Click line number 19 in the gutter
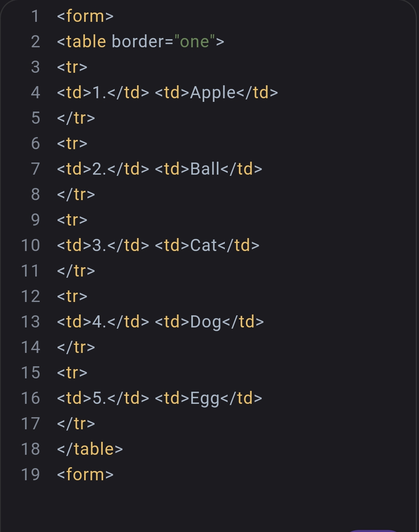 point(31,475)
